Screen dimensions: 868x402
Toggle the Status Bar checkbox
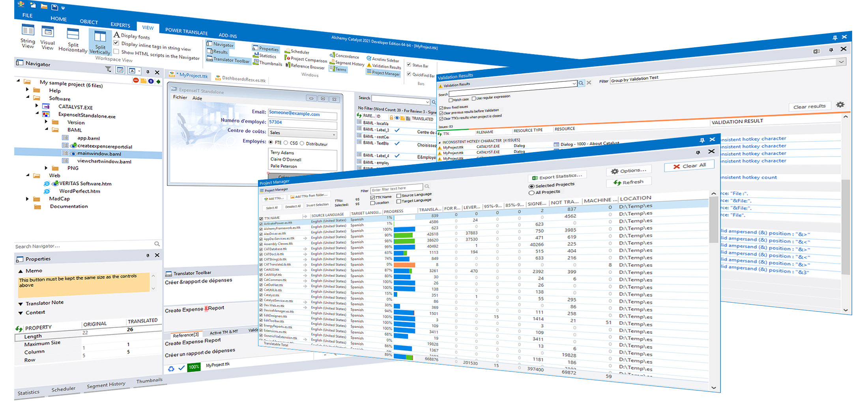[x=409, y=64]
